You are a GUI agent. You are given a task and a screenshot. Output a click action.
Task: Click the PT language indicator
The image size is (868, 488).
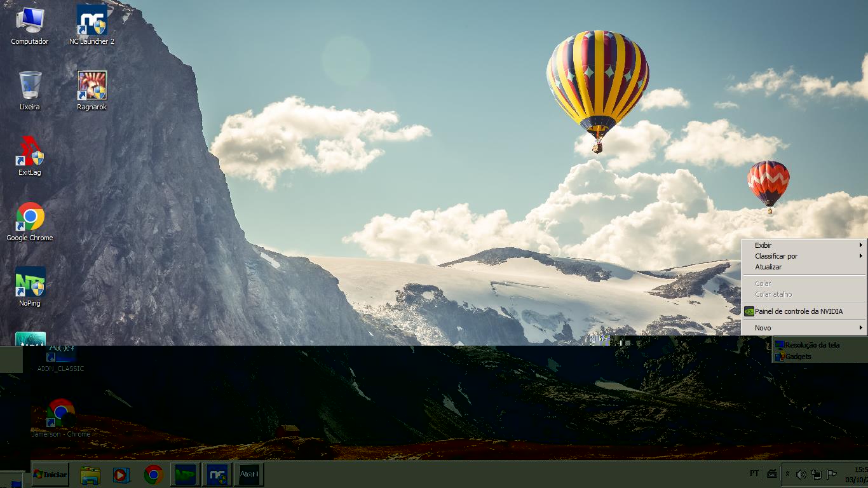point(754,473)
